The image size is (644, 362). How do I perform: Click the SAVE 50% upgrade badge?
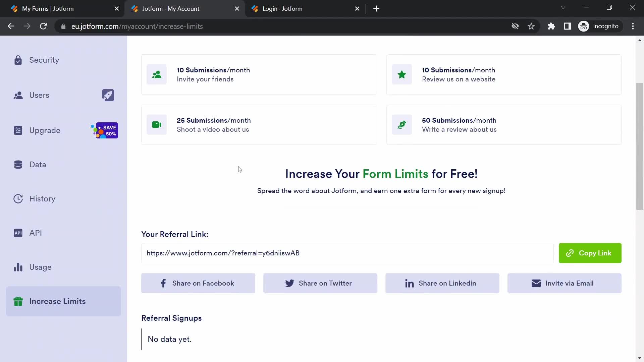coord(106,130)
